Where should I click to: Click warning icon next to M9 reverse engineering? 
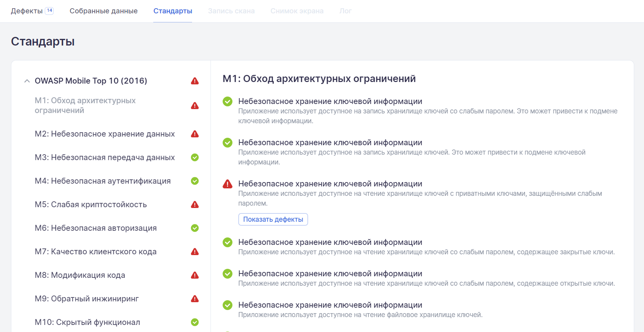point(195,299)
